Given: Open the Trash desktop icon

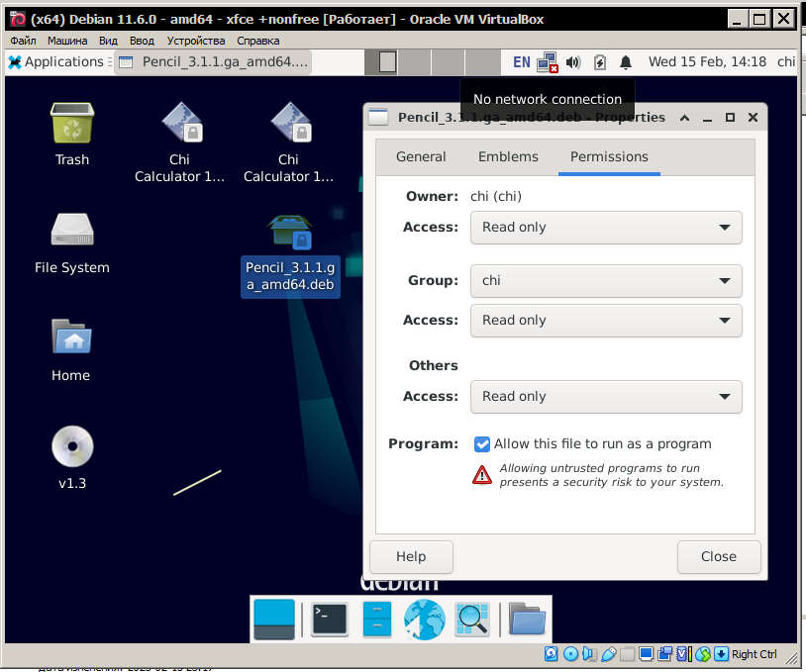Looking at the screenshot, I should pyautogui.click(x=72, y=124).
